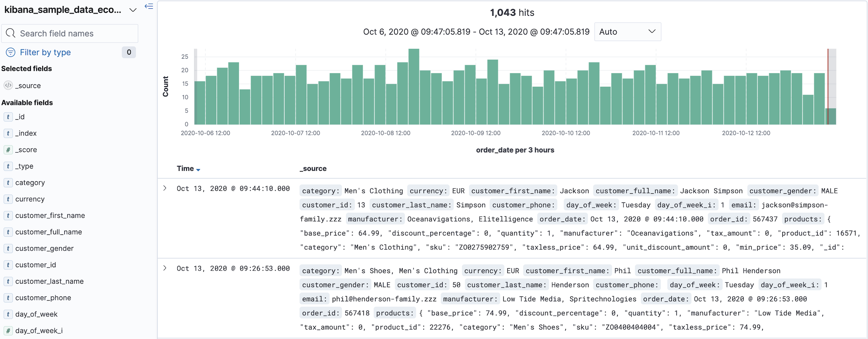Screen dimensions: 868x339
Task: Click the _source field type icon
Action: (8, 85)
